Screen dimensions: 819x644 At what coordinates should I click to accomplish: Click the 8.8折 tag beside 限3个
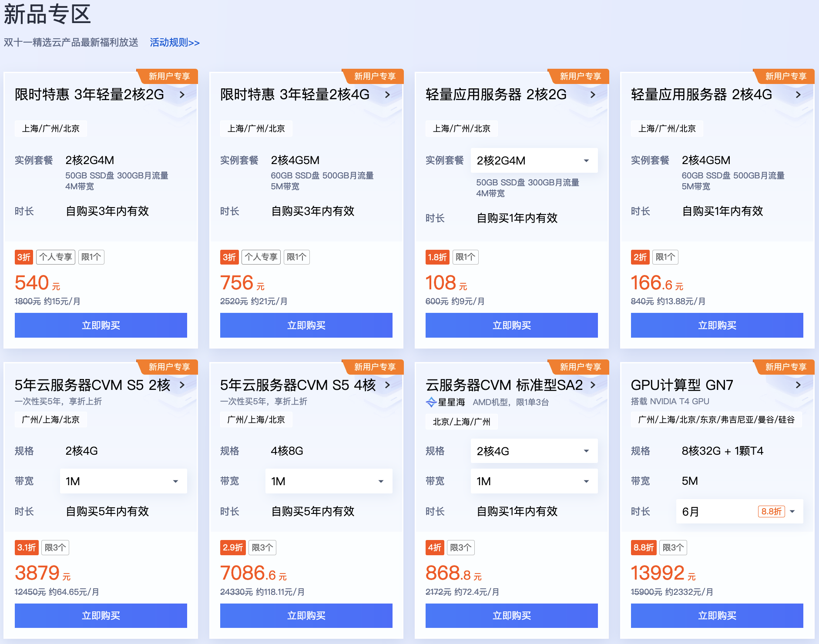click(x=644, y=548)
